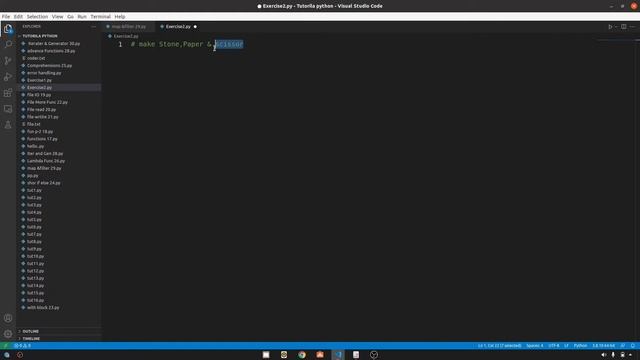Open the VS Code icon in the taskbar
640x360 pixels.
pos(338,355)
